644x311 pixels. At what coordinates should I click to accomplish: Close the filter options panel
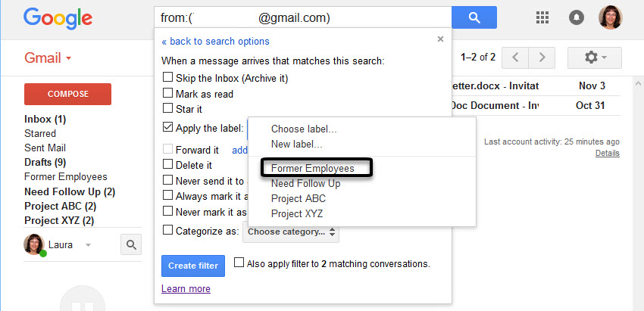coord(440,39)
